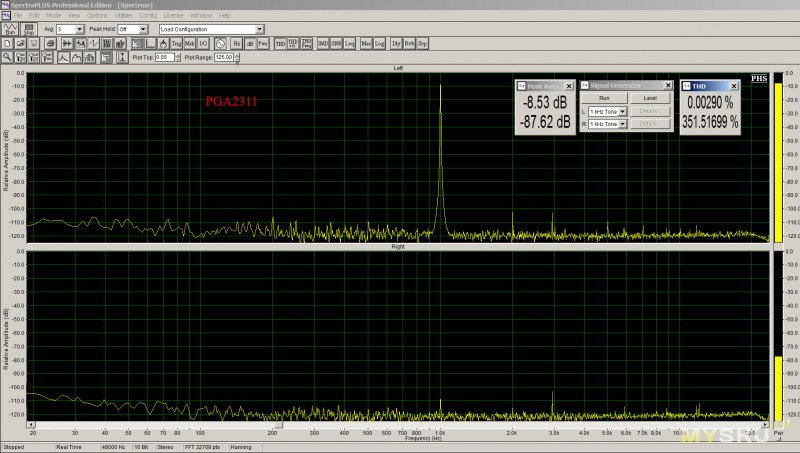Open the Config menu

tap(148, 15)
